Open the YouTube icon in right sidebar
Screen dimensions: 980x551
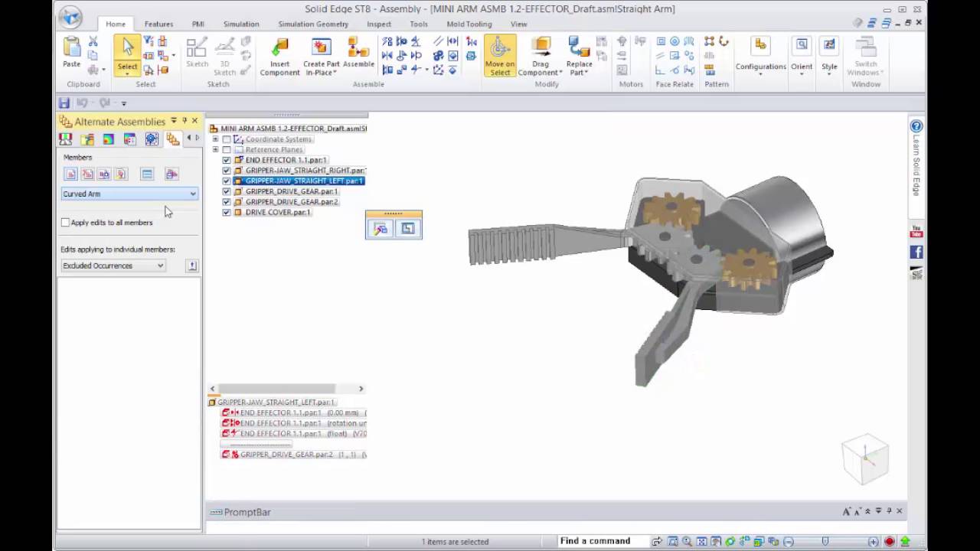click(916, 233)
